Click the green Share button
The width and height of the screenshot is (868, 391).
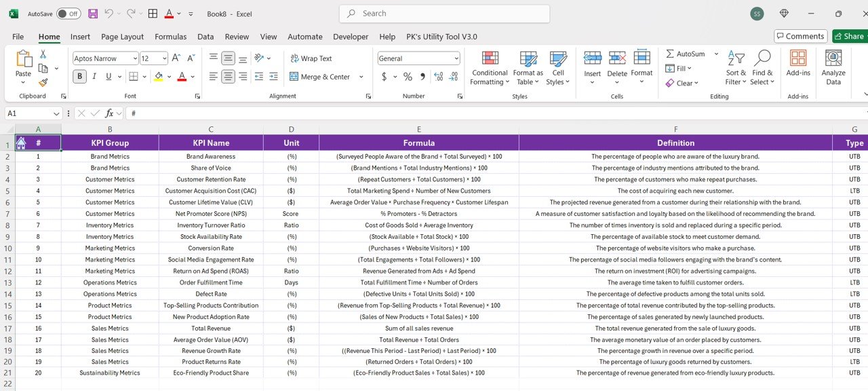pos(850,36)
